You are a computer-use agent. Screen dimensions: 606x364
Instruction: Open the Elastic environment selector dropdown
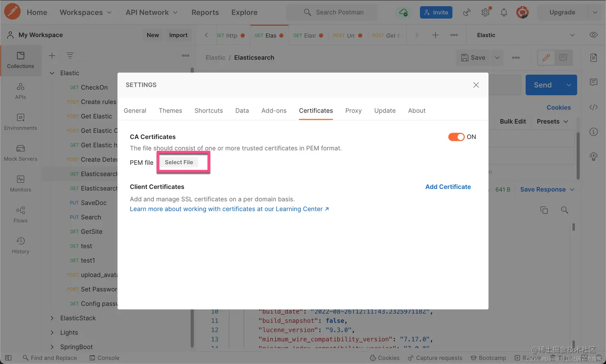point(526,35)
